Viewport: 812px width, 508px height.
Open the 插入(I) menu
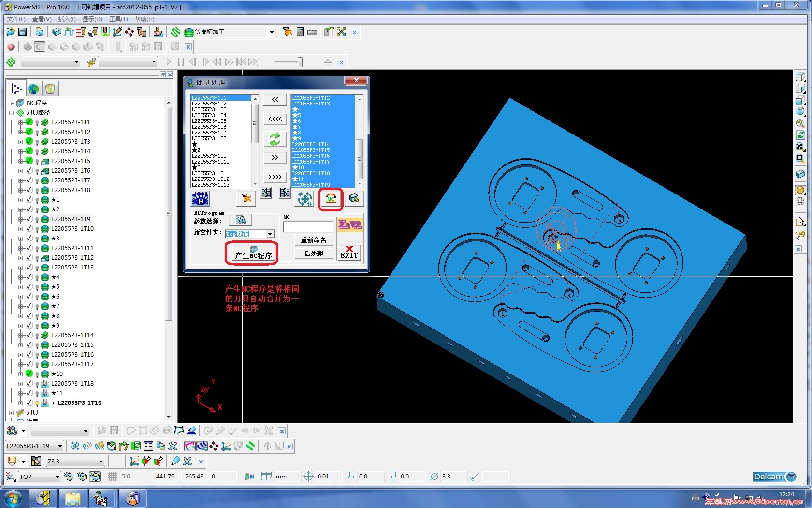coord(67,19)
